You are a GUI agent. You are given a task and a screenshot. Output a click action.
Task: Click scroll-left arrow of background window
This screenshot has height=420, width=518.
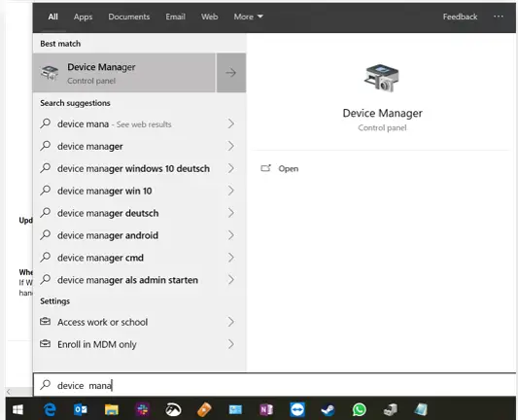[9, 392]
